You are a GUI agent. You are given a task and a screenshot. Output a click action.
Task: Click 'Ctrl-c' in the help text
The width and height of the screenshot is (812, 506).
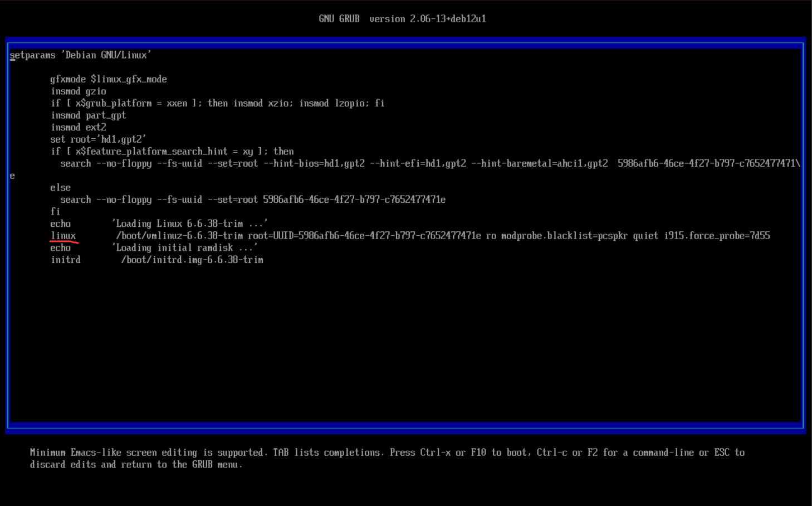552,453
